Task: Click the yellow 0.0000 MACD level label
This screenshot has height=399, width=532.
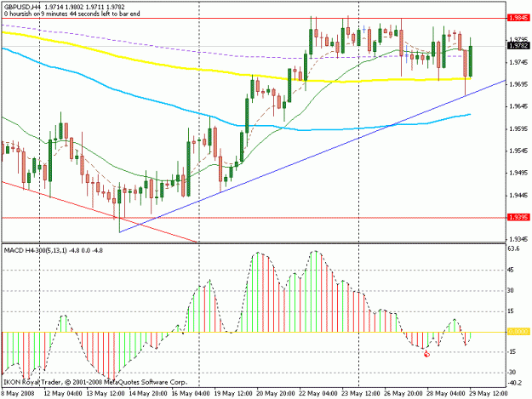Action: tap(518, 332)
